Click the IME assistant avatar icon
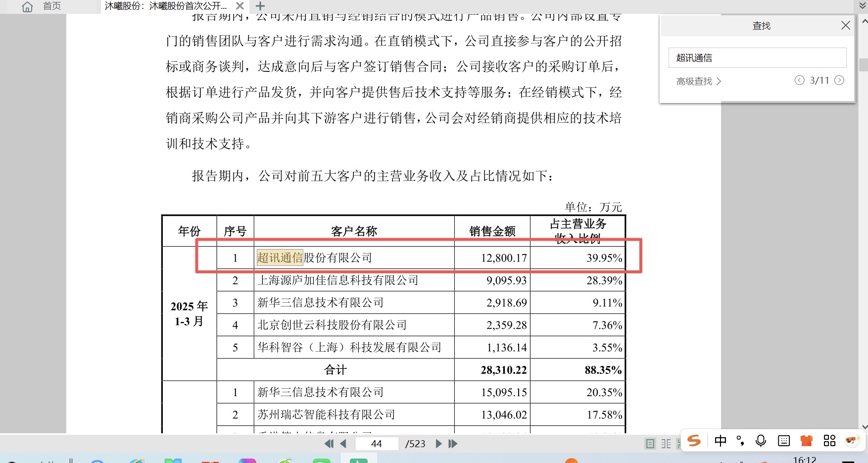 click(x=852, y=440)
